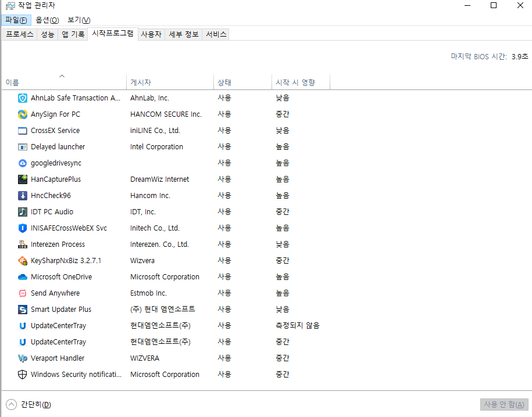The image size is (532, 417).
Task: Click the Send Anywhere icon
Action: tap(23, 293)
